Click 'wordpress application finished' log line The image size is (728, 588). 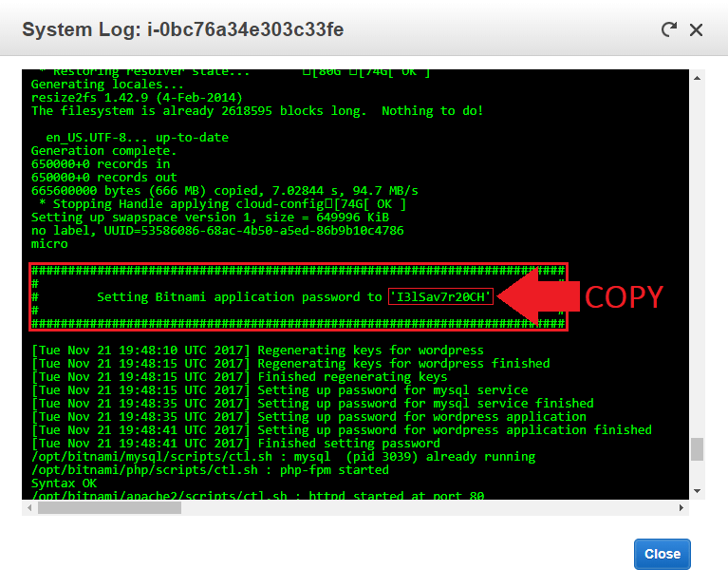point(342,430)
